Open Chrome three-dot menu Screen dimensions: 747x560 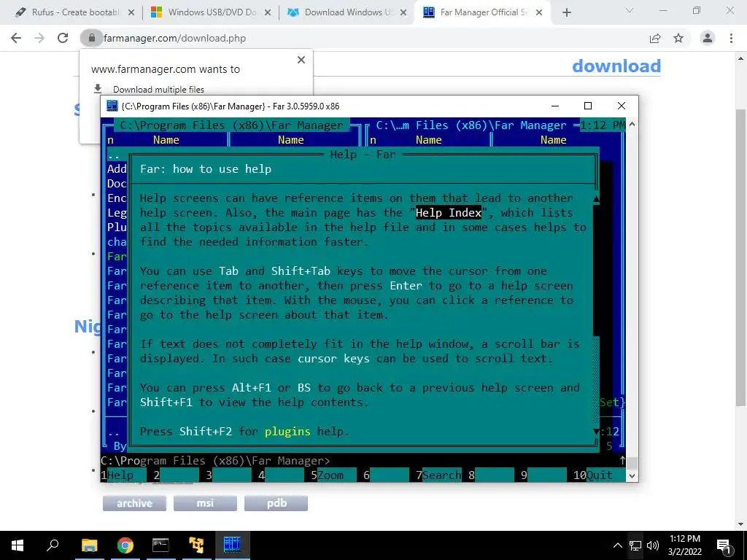tap(731, 38)
